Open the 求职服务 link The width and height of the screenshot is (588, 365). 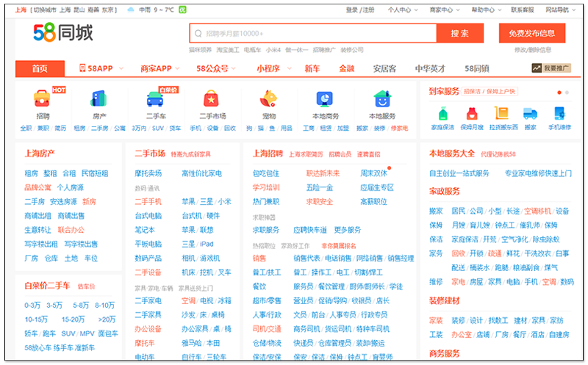(266, 230)
